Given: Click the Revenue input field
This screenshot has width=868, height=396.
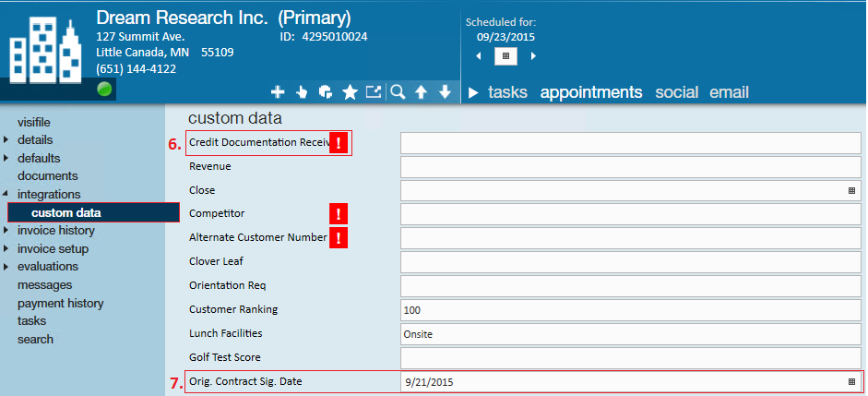Looking at the screenshot, I should 631,167.
